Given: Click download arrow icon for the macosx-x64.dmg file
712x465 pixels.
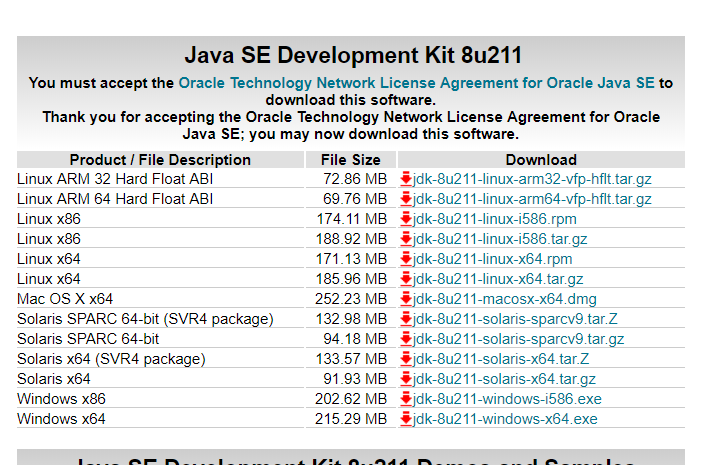Looking at the screenshot, I should click(x=406, y=299).
